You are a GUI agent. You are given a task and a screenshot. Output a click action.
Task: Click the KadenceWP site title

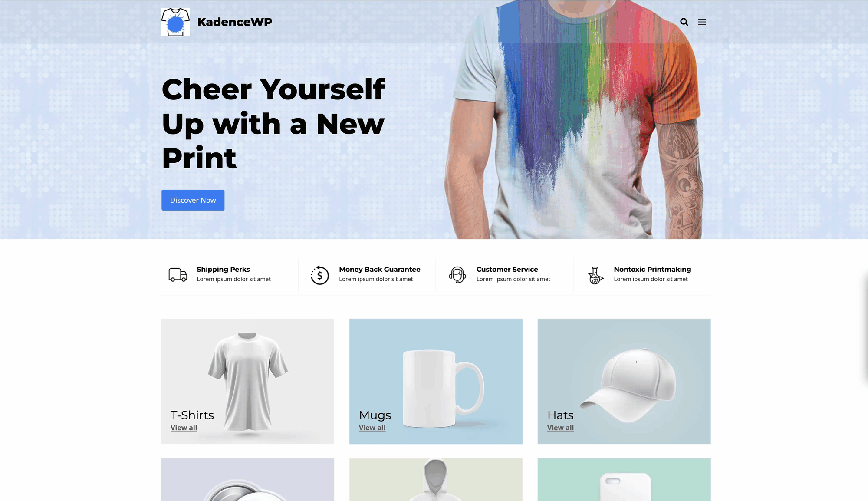pyautogui.click(x=234, y=22)
